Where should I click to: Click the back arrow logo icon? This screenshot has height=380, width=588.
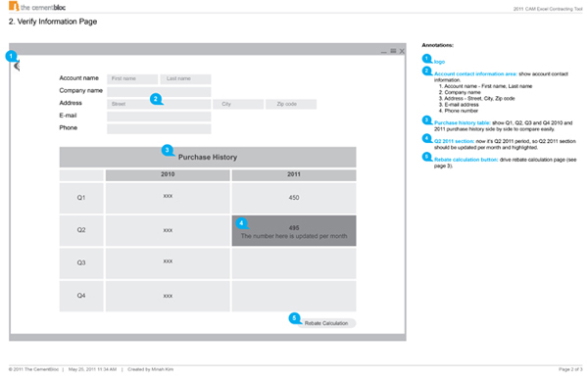[x=17, y=66]
